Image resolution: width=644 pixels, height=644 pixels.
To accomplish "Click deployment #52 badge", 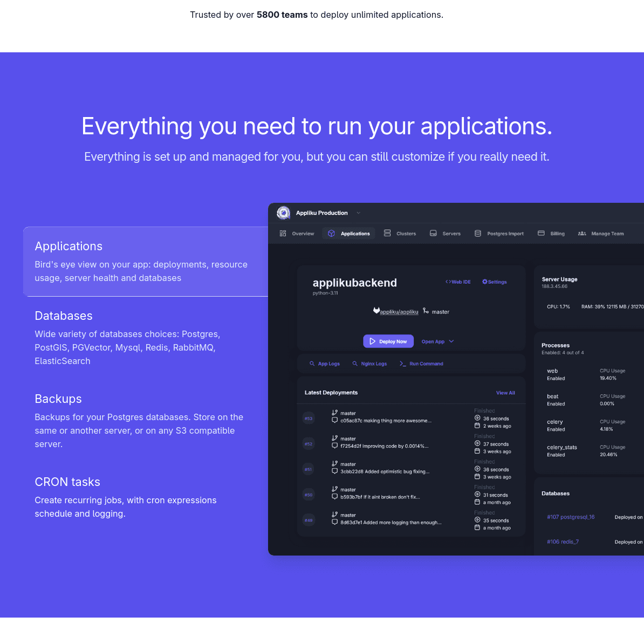I will 309,444.
